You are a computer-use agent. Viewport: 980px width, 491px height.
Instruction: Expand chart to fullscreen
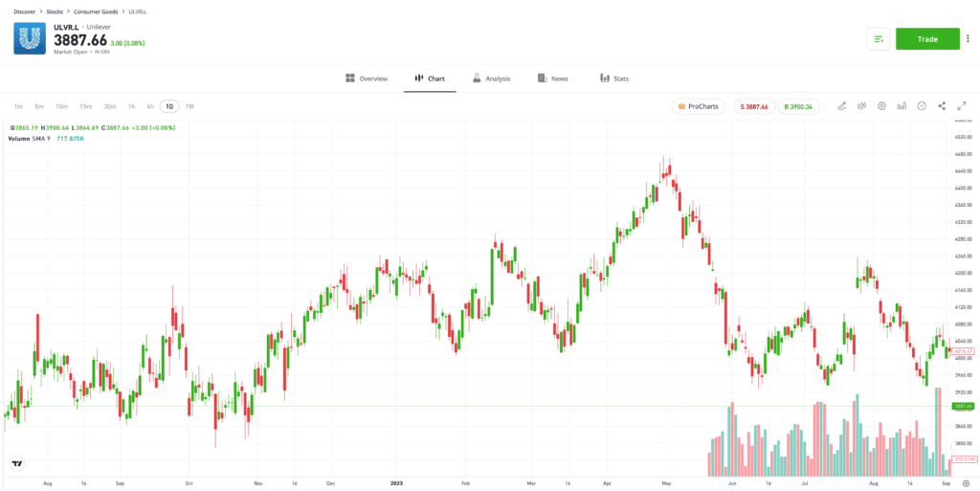962,106
